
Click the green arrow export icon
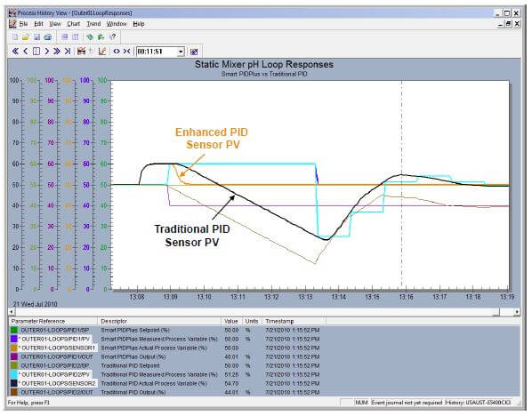pyautogui.click(x=101, y=37)
